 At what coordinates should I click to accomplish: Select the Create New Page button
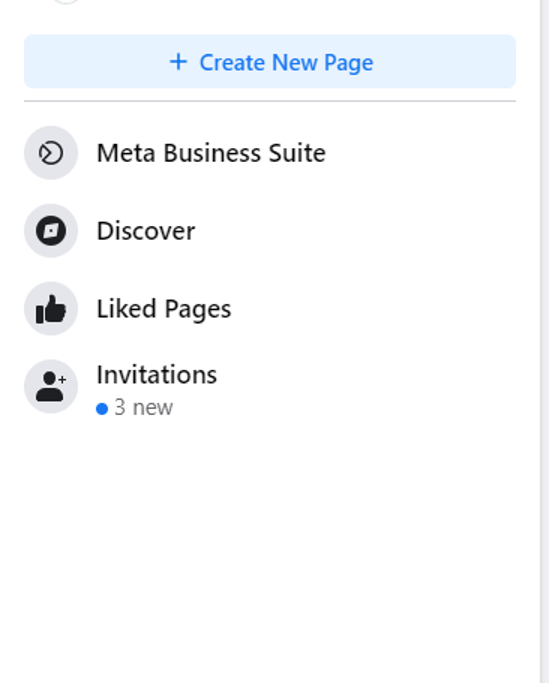click(270, 62)
